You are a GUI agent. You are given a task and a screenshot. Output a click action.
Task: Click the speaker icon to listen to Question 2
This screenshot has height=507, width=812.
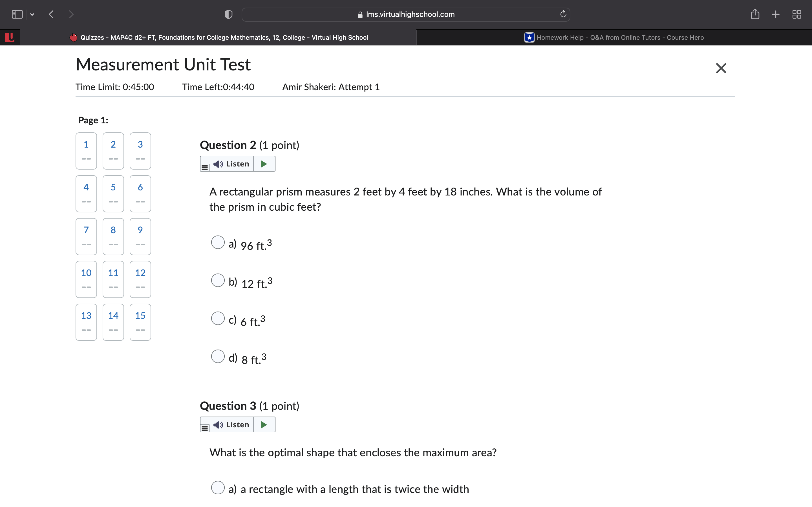(x=218, y=164)
